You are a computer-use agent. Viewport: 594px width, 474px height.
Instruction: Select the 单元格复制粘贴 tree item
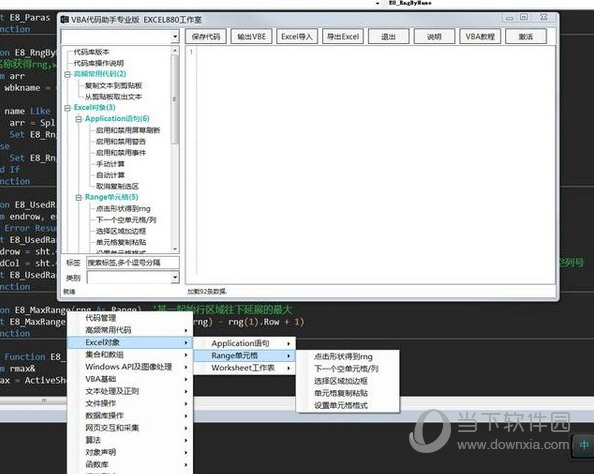(120, 242)
